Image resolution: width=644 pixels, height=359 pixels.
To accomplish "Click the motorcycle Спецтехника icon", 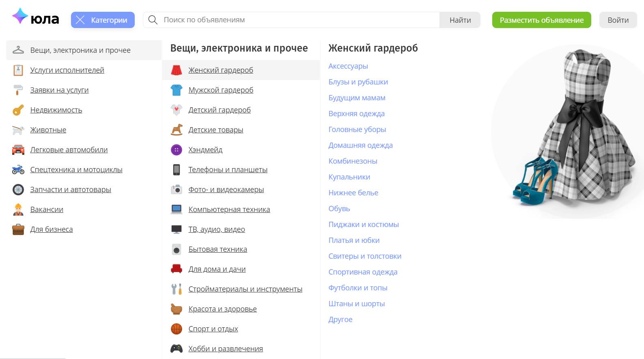I will [18, 170].
